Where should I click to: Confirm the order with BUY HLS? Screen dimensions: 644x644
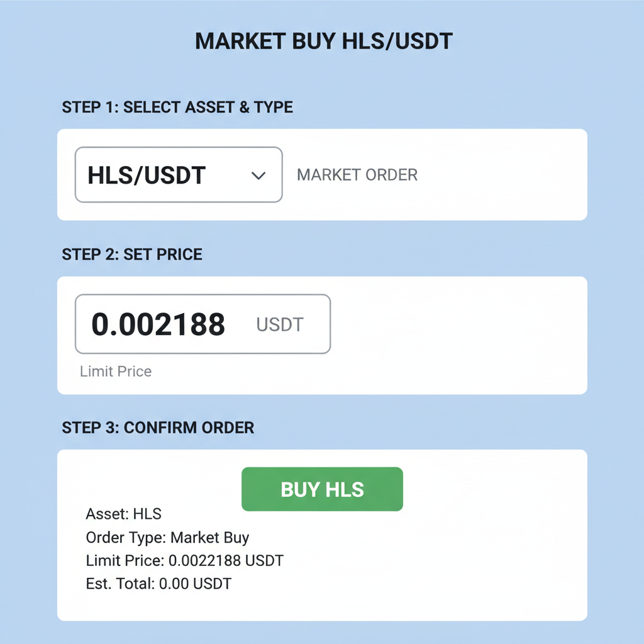[322, 489]
